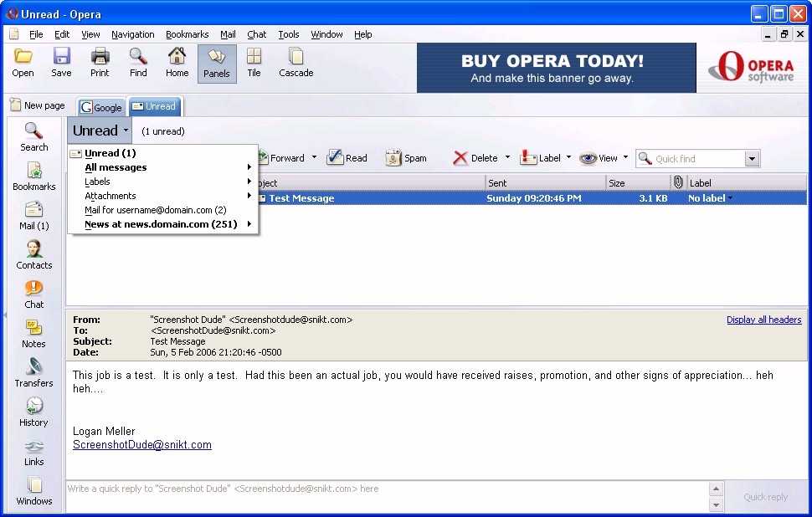This screenshot has width=812, height=517.
Task: Click the Cascade windows icon
Action: [x=296, y=63]
